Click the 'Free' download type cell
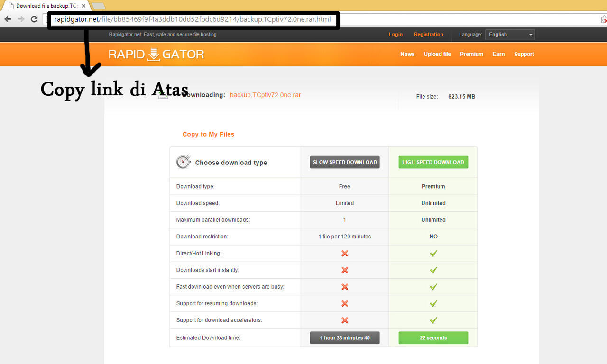 (345, 186)
